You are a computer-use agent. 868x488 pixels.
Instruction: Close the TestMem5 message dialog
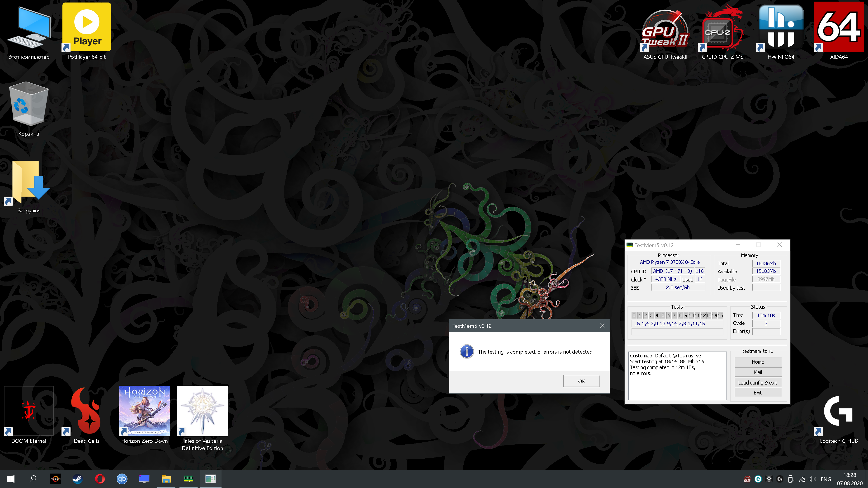click(x=602, y=326)
